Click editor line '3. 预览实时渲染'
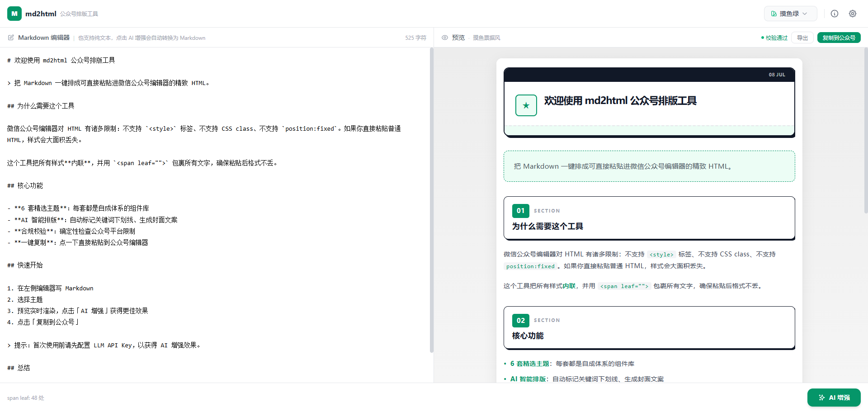868x412 pixels. coord(78,311)
